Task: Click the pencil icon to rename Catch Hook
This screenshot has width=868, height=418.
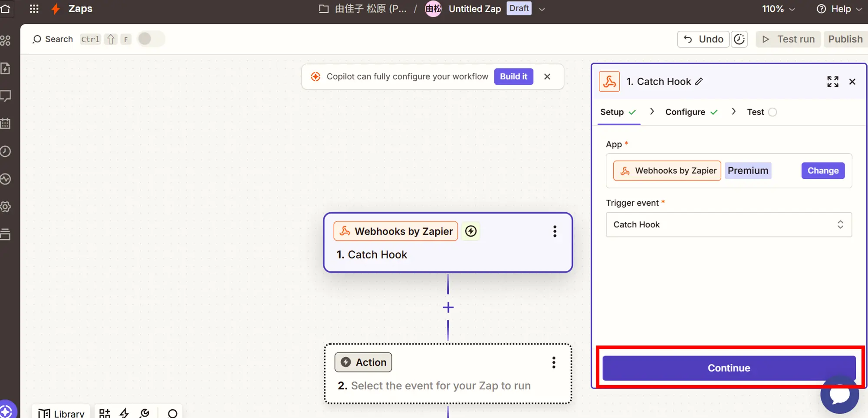Action: (x=699, y=82)
